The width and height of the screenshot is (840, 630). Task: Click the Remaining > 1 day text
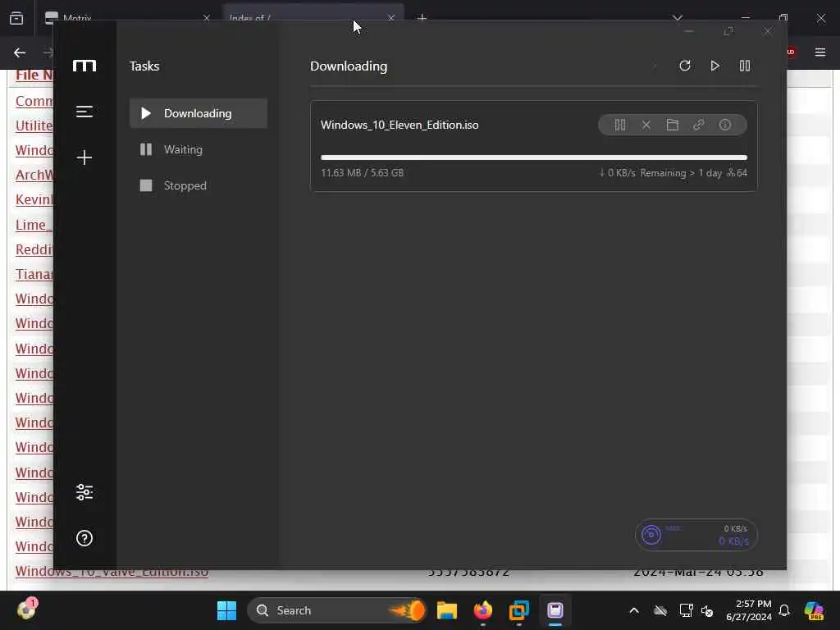tap(681, 173)
